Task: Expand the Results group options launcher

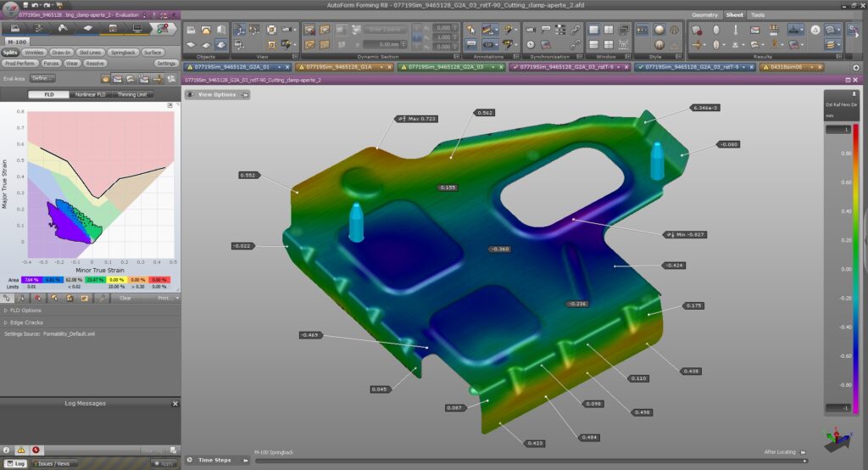Action: (839, 57)
